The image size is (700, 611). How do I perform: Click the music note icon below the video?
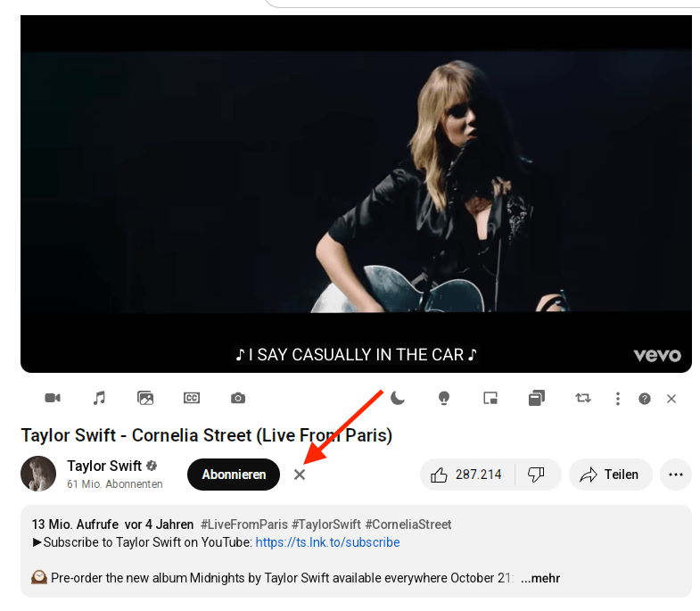click(99, 398)
